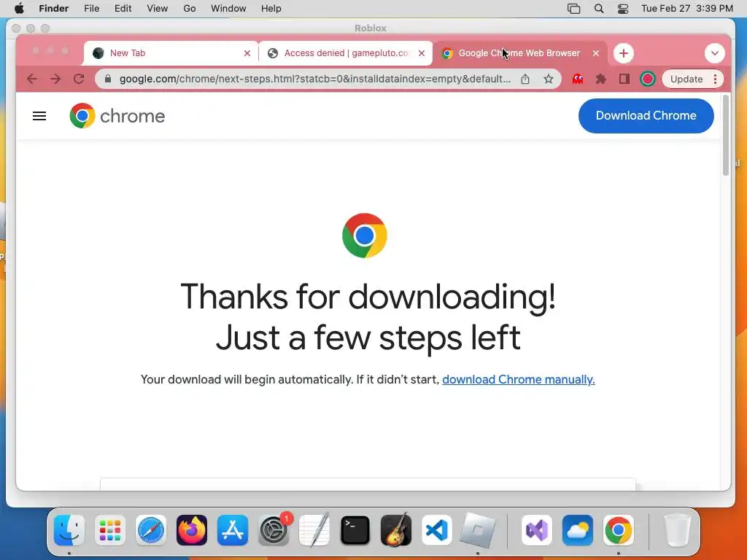Share this page via the share icon
The height and width of the screenshot is (560, 747).
(x=525, y=79)
